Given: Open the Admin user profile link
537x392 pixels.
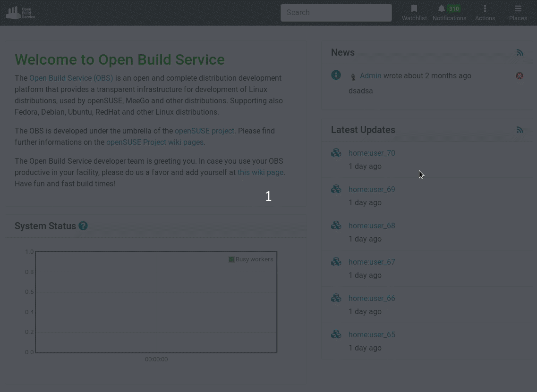Looking at the screenshot, I should 370,75.
